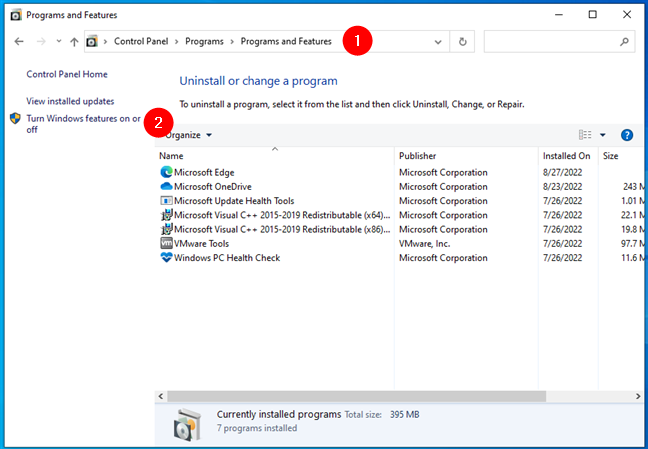Click VMware, Inc. publisher cell
Viewport: 648px width, 449px height.
[424, 244]
